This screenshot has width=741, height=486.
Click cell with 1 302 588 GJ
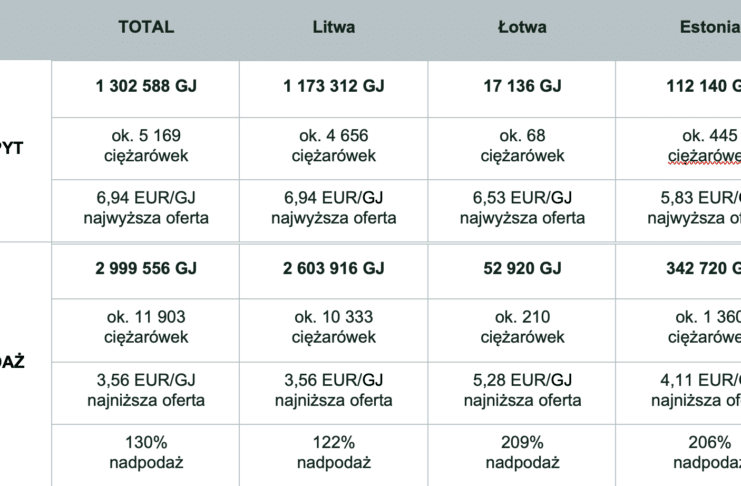point(146,89)
